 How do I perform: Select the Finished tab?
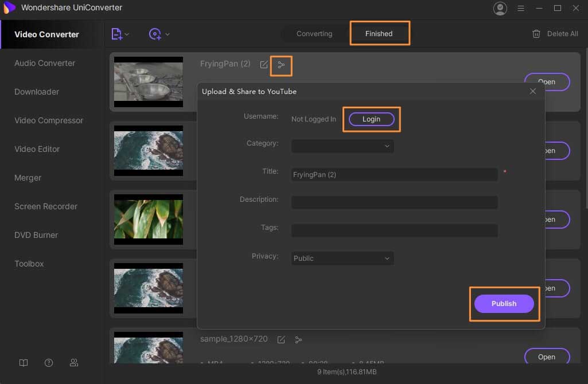(379, 34)
